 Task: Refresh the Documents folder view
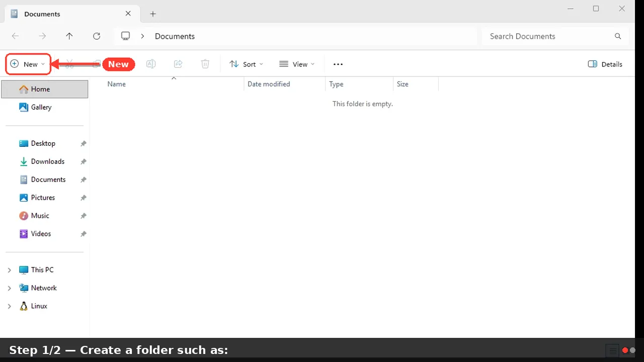pos(97,36)
